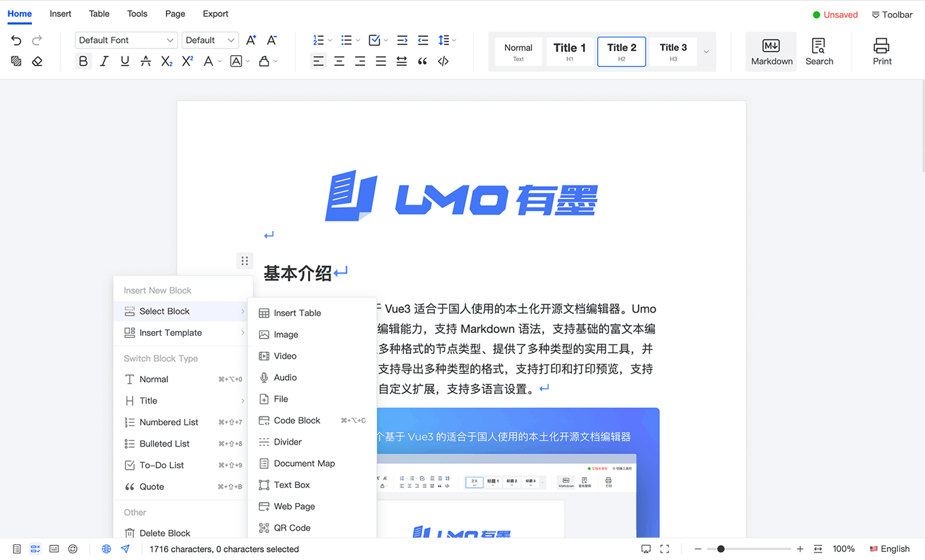Toggle the to-do list formatting

click(374, 40)
